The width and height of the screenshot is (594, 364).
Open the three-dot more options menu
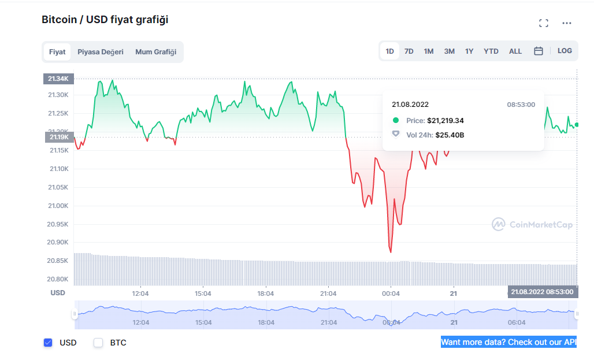tap(567, 23)
